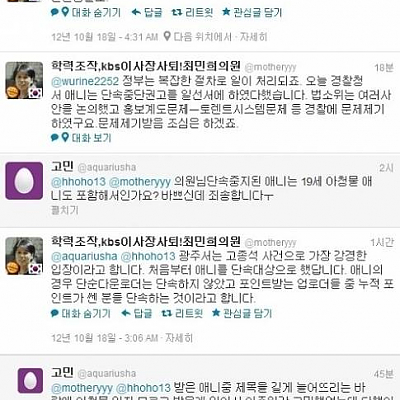The height and width of the screenshot is (400, 400).
Task: Click the location pin next to 다음 위치에서
Action: [x=167, y=36]
